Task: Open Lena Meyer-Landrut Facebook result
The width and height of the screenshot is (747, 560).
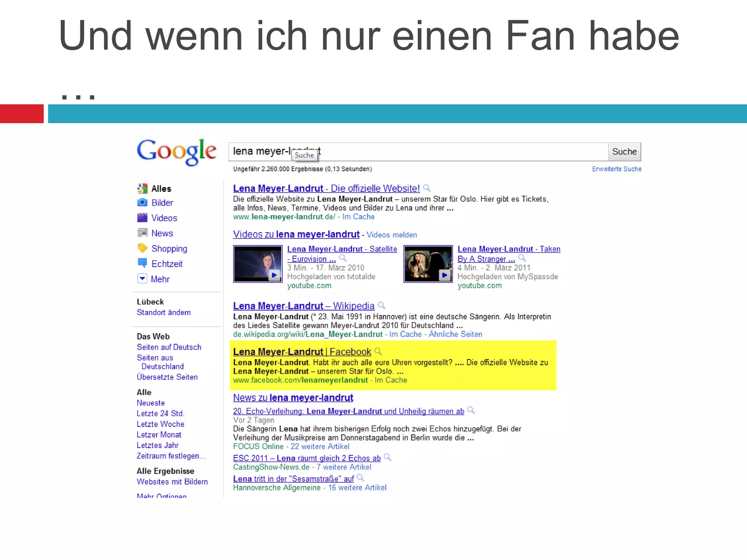Action: pyautogui.click(x=302, y=352)
